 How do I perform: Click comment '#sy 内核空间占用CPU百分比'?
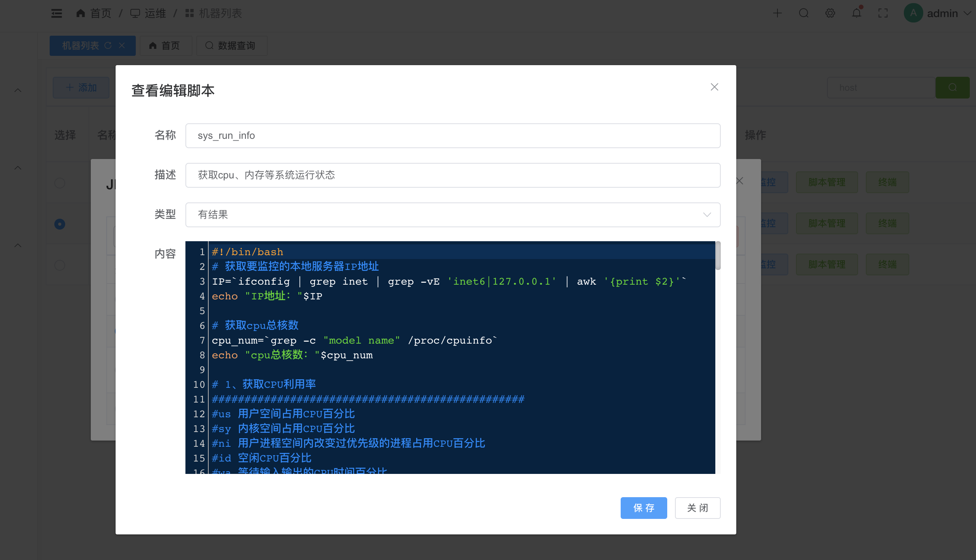283,429
